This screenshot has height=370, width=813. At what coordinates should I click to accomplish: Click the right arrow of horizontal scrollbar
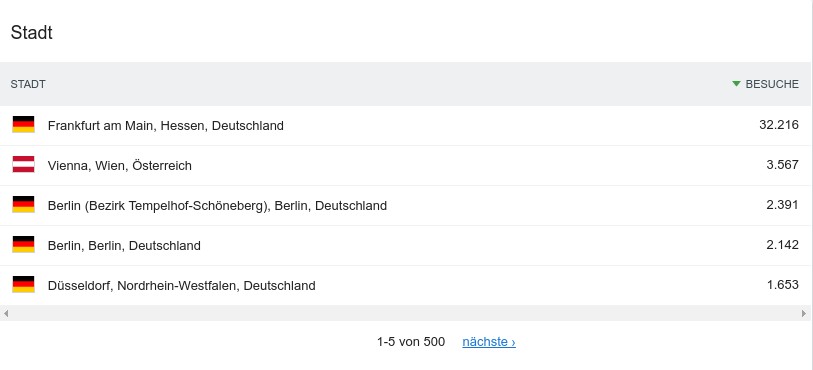[x=804, y=313]
